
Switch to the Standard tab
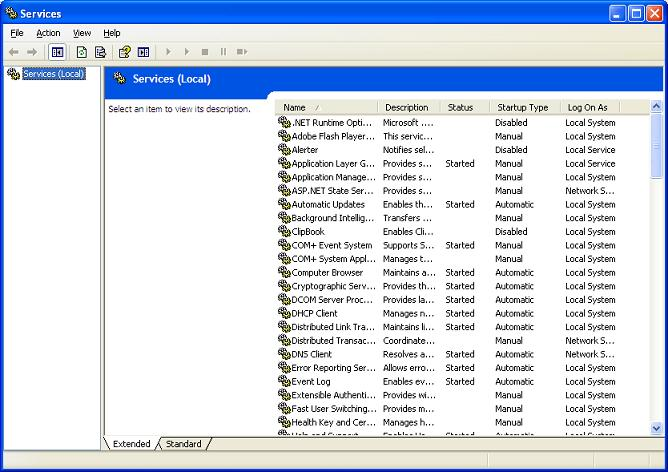[x=183, y=444]
